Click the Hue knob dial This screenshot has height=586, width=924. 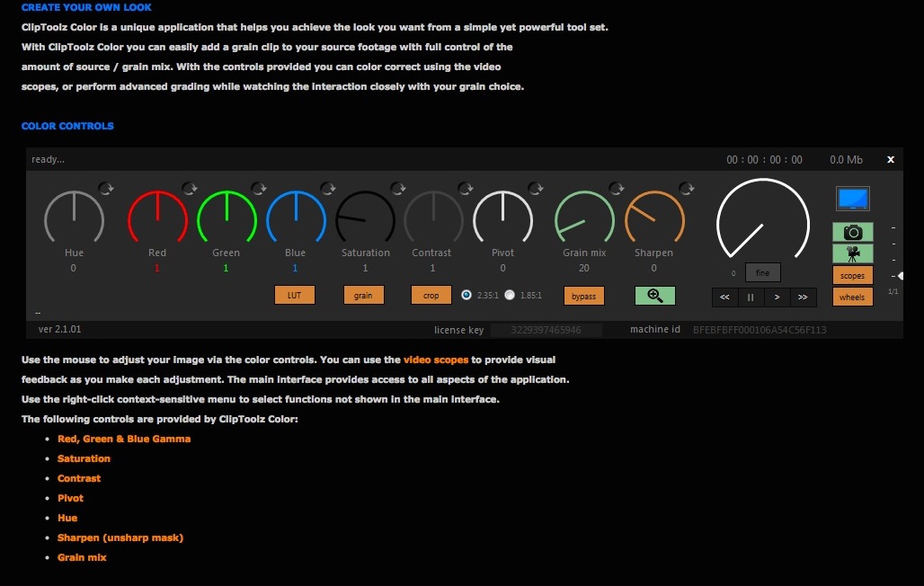pyautogui.click(x=75, y=217)
